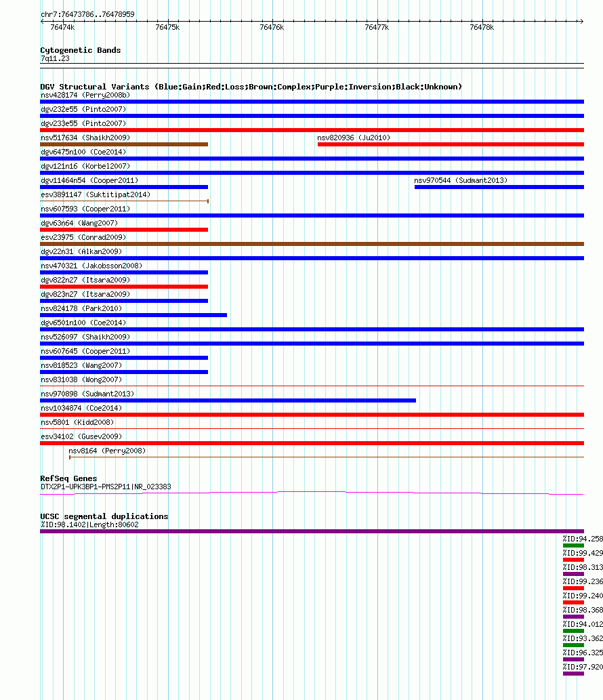This screenshot has height=700, width=603.
Task: Click the 76475k ruler position label
Action: pyautogui.click(x=167, y=27)
